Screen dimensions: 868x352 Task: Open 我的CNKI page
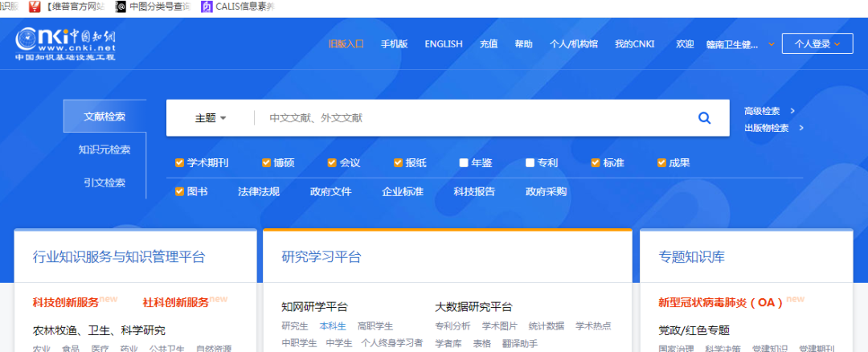[634, 44]
